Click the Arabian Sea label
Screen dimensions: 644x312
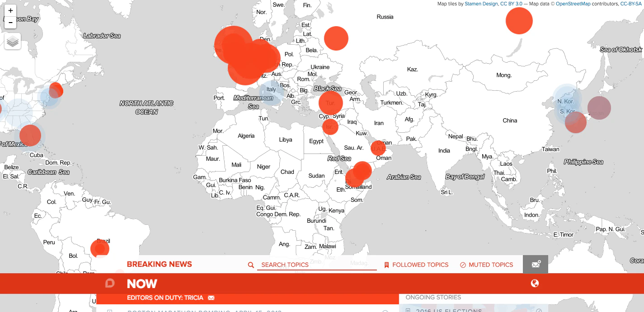click(x=404, y=177)
